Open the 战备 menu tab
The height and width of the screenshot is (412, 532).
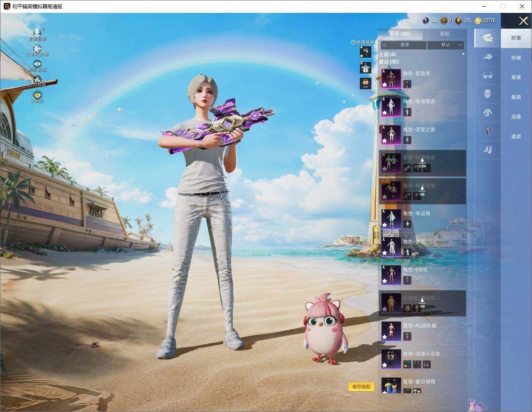[x=516, y=117]
